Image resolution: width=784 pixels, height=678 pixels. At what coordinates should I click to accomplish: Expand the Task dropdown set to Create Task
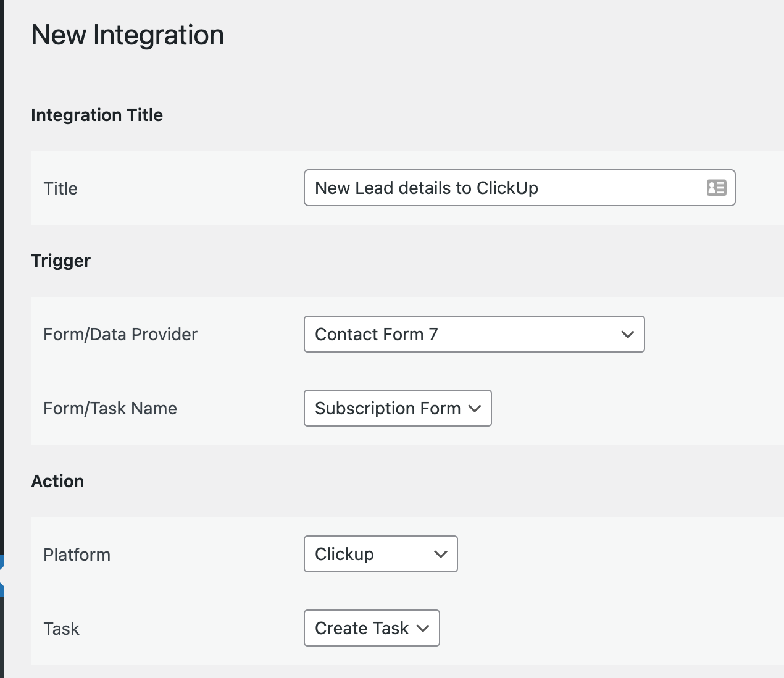click(x=371, y=628)
